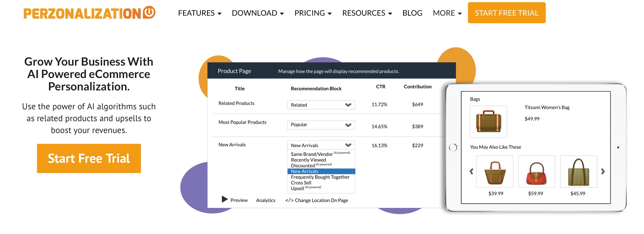Click the START FREE TRIAL header button

coord(507,13)
